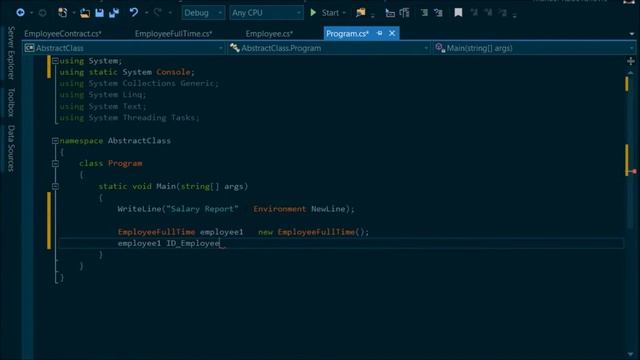The height and width of the screenshot is (360, 640).
Task: Click the Next Bookmark icon
Action: click(488, 13)
